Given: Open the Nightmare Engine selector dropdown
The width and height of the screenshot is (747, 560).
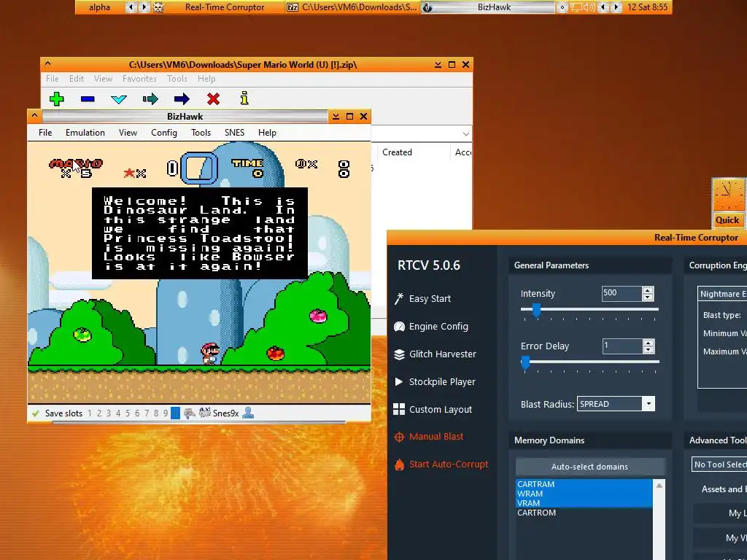Looking at the screenshot, I should (722, 294).
